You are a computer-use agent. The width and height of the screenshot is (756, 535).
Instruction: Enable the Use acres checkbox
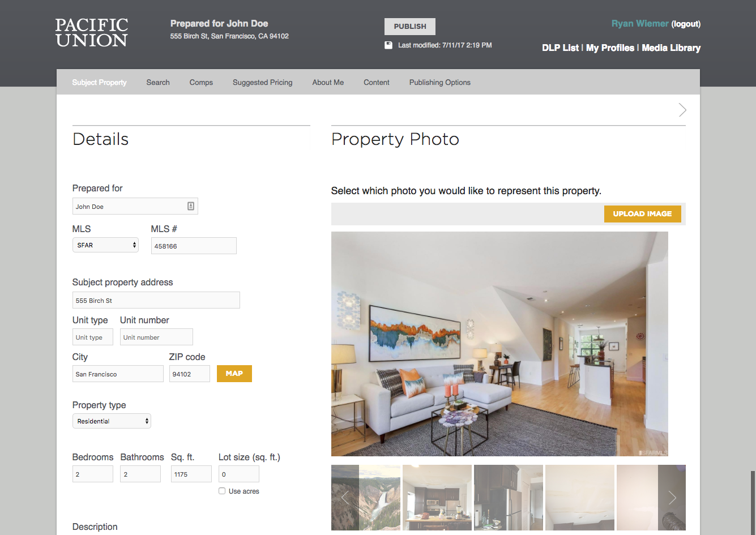click(x=222, y=491)
